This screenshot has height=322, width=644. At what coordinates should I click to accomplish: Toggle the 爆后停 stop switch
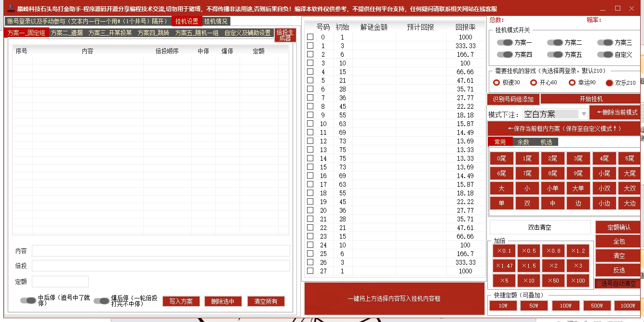click(101, 300)
